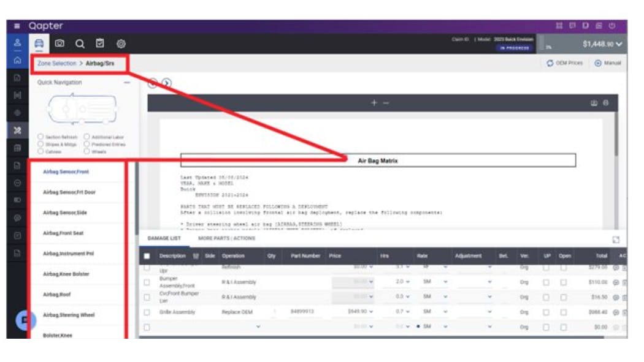The image size is (644, 362).
Task: Select the Additional Labor radio button
Action: coord(87,136)
